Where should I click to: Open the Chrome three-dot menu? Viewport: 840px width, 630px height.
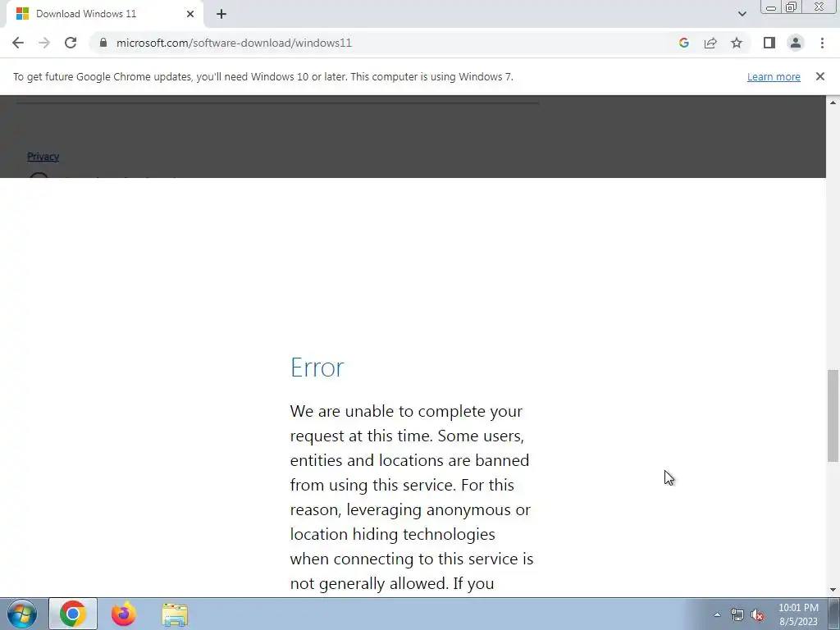[822, 43]
